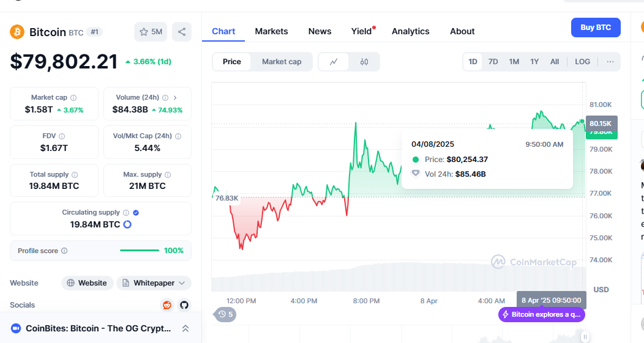The height and width of the screenshot is (343, 644).
Task: Open the 'Bitcoin explores a q...' news tag
Action: tap(542, 315)
